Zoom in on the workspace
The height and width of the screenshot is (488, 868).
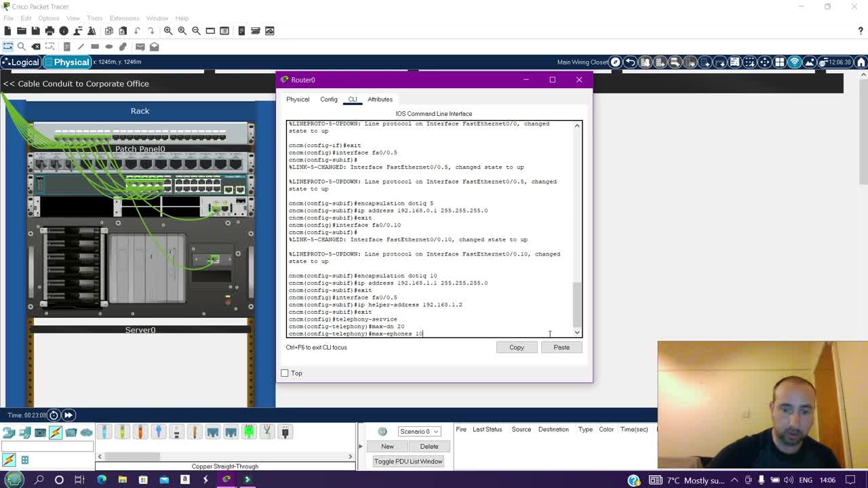(168, 30)
